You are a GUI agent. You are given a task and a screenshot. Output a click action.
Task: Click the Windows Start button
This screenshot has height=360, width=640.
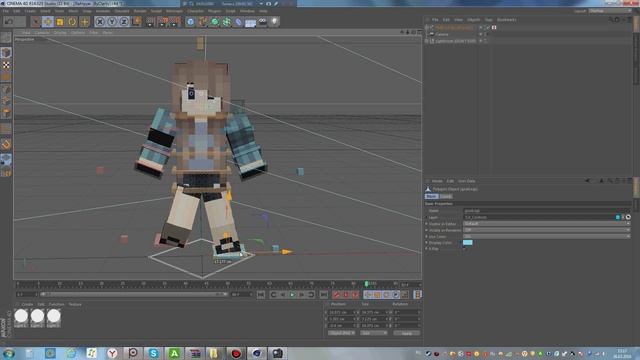(9, 353)
